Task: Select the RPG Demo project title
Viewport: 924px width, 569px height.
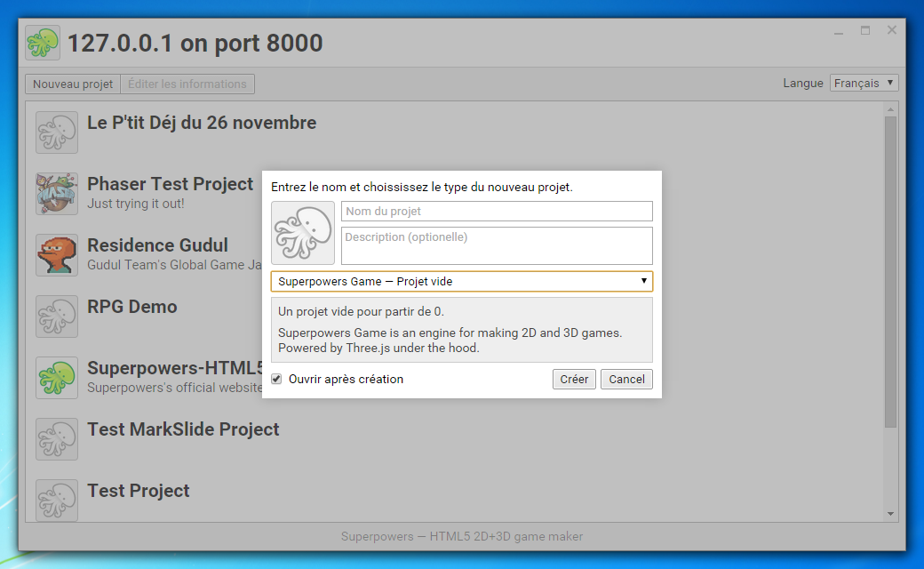Action: click(132, 307)
